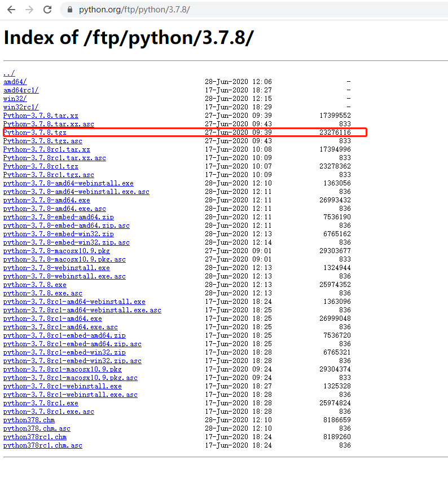Download python-3.7.8-amd64-webinstall.exe

68,183
